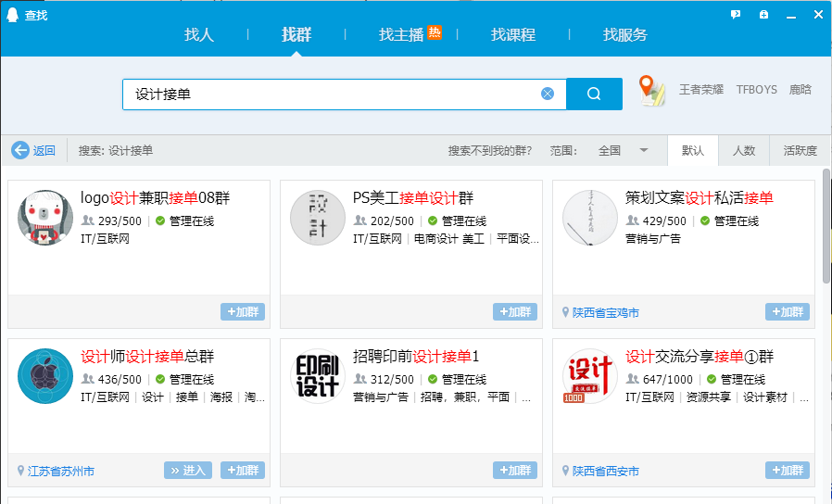
Task: Switch to the 找人 tab
Action: pos(199,35)
